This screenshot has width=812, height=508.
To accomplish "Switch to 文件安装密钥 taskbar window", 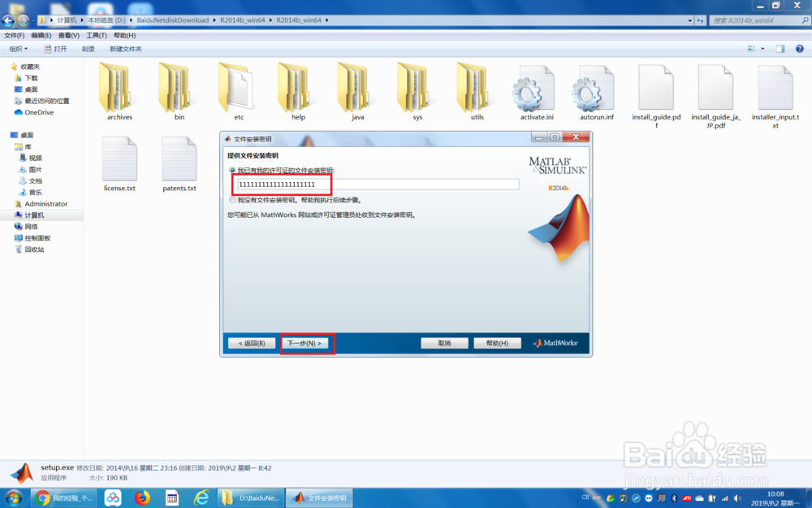I will click(x=319, y=498).
